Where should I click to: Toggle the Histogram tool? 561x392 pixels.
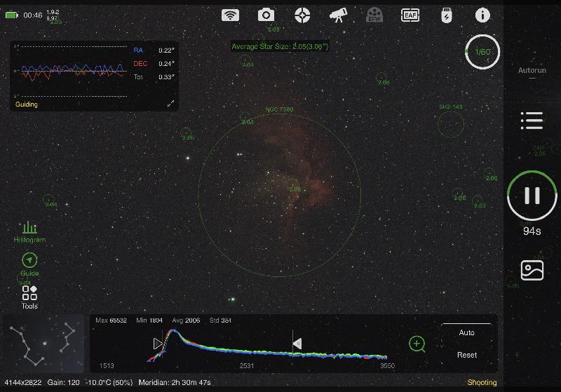click(29, 232)
